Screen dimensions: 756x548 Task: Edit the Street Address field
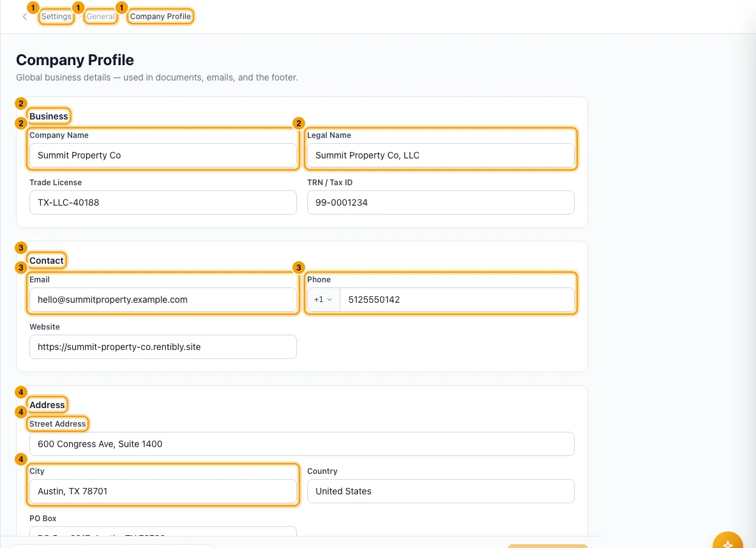pos(302,444)
